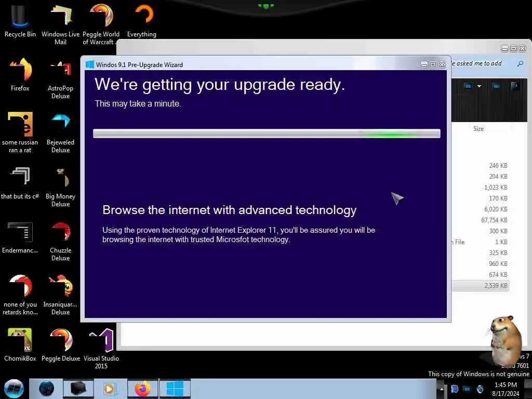Image resolution: width=532 pixels, height=399 pixels.
Task: Open the Windows Start orb
Action: click(x=14, y=389)
